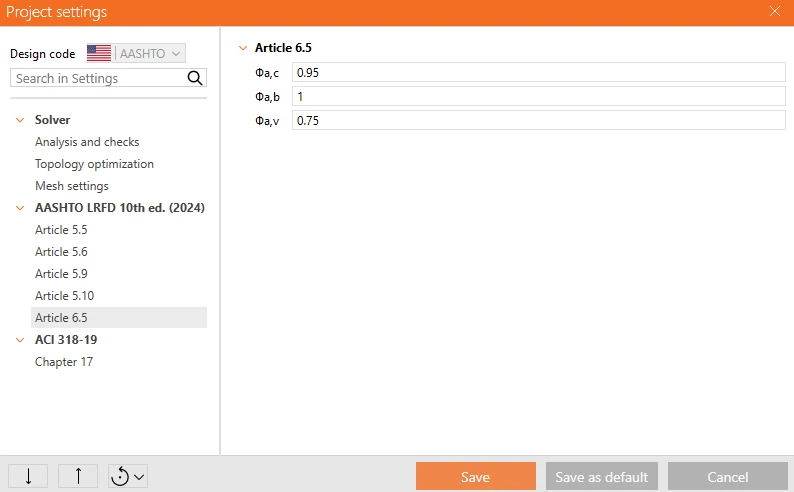
Task: Select Article 5.5 in the tree
Action: coord(61,230)
